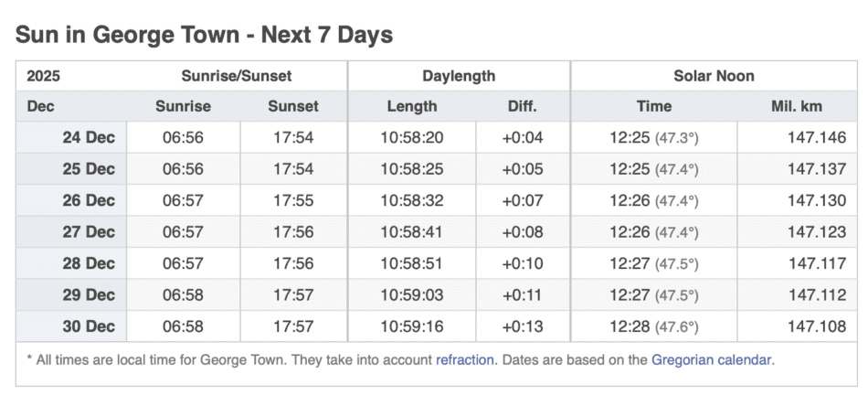
Task: Click the 28 Dec date cell
Action: pyautogui.click(x=88, y=263)
